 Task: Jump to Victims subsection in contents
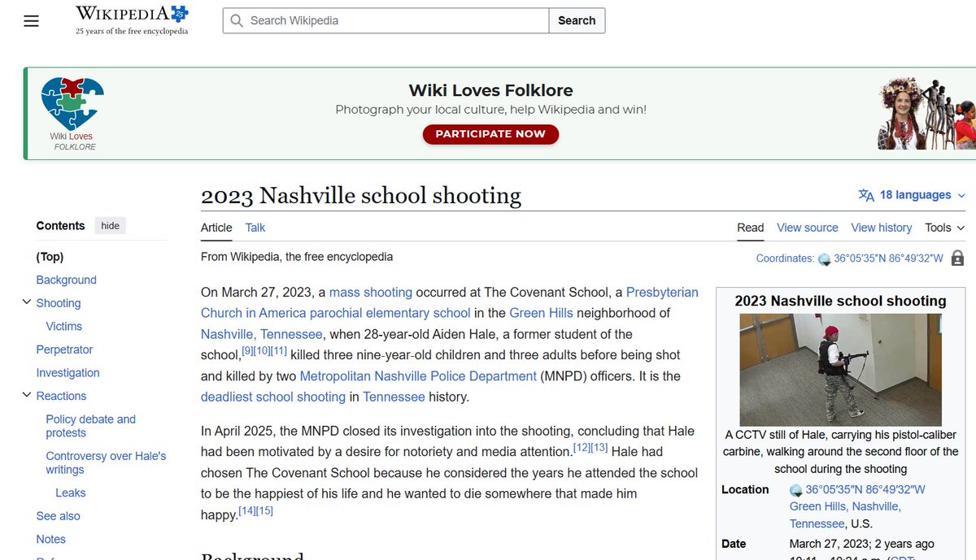pos(63,326)
